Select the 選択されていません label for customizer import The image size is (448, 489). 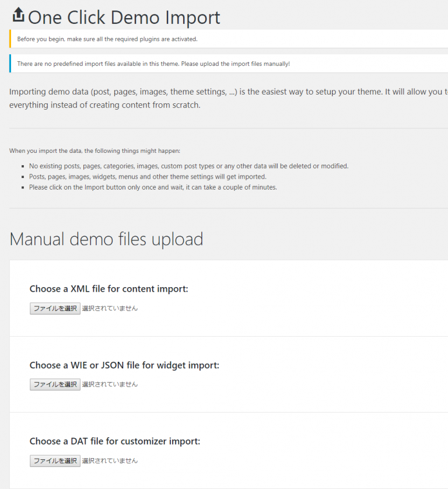pos(110,460)
